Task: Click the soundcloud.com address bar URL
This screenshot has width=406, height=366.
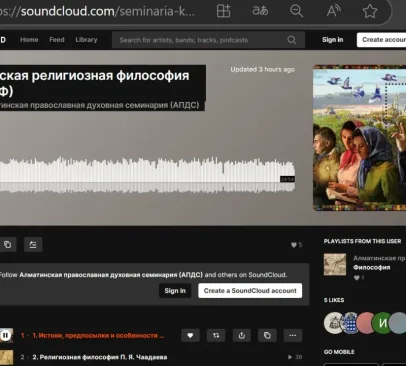Action: (x=97, y=11)
